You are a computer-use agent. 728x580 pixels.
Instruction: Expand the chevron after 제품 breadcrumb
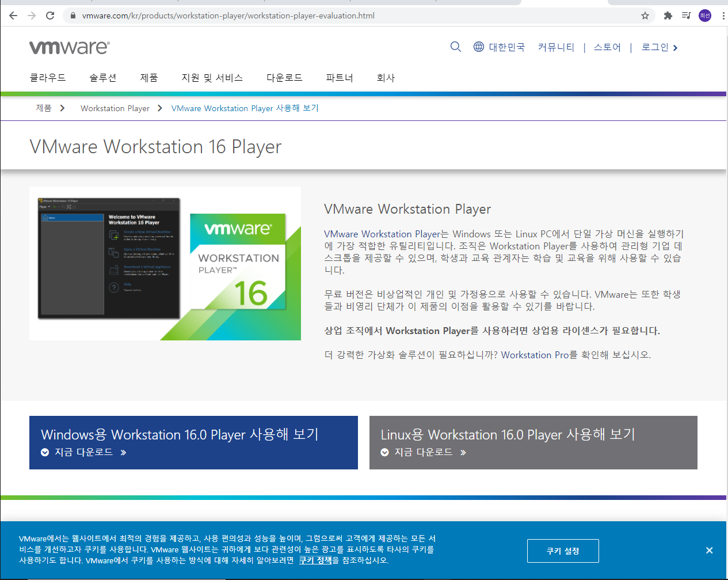point(62,108)
